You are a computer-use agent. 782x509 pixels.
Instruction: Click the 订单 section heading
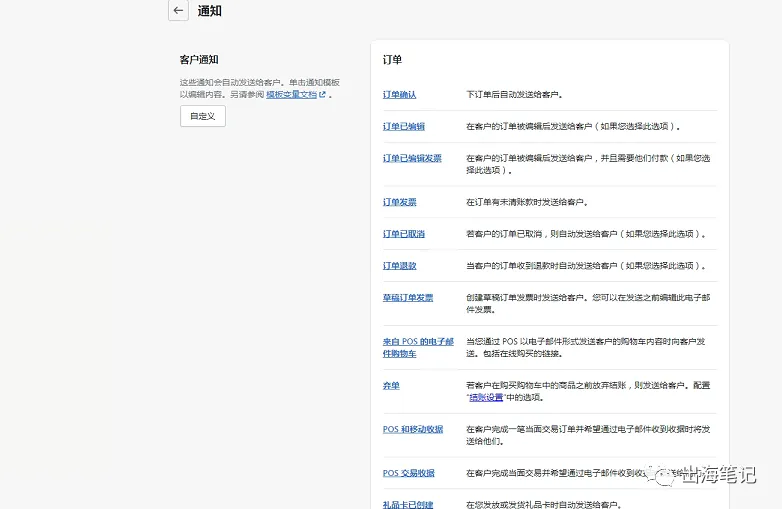point(392,60)
